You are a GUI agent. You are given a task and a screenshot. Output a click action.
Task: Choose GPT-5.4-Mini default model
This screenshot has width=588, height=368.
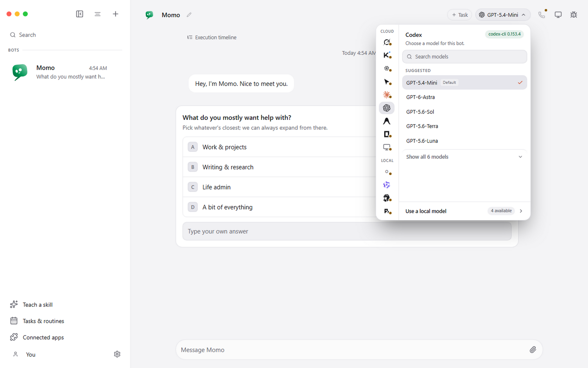pyautogui.click(x=464, y=83)
